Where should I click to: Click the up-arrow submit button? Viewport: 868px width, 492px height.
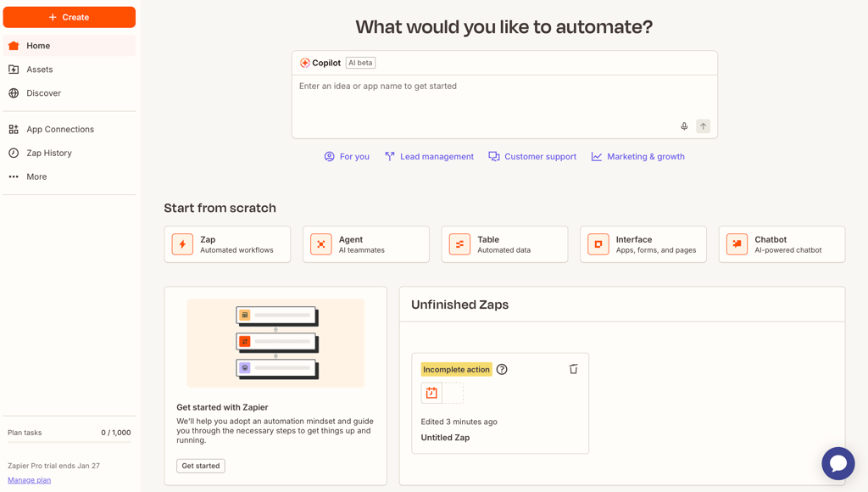point(703,126)
